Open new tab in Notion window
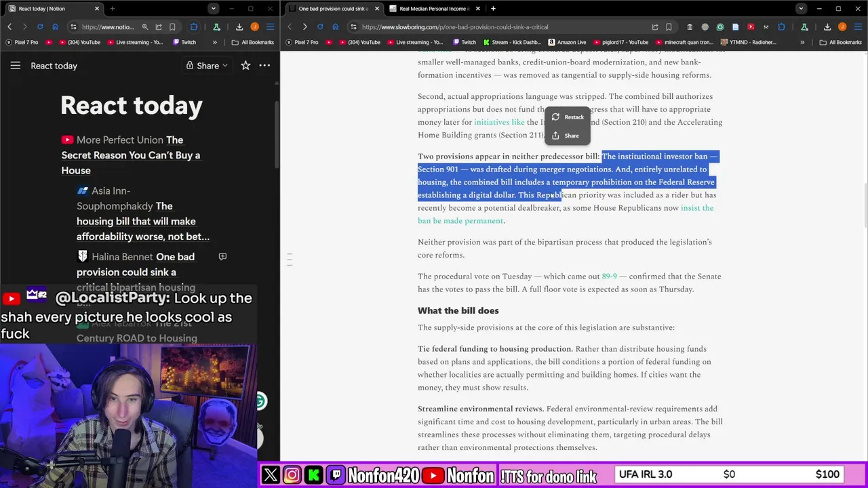 112,9
